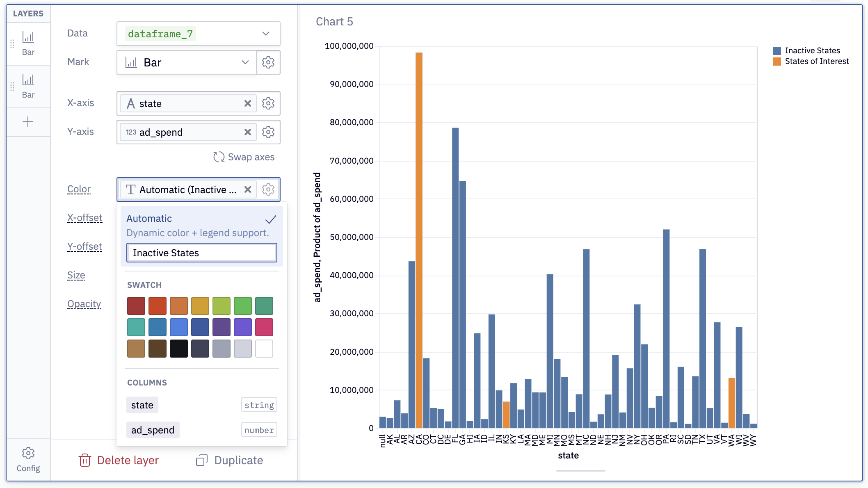Add a new layer with plus icon
The width and height of the screenshot is (868, 488).
click(28, 122)
